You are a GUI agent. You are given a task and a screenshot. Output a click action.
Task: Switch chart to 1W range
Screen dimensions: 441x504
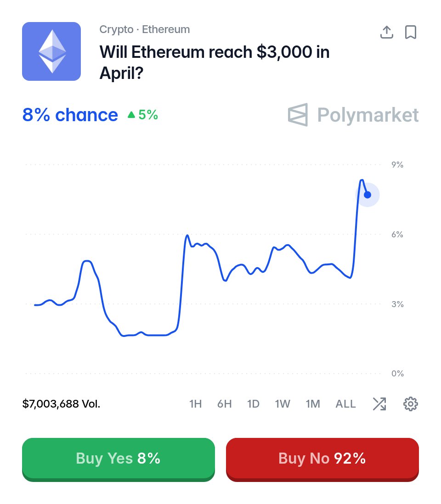pyautogui.click(x=283, y=404)
